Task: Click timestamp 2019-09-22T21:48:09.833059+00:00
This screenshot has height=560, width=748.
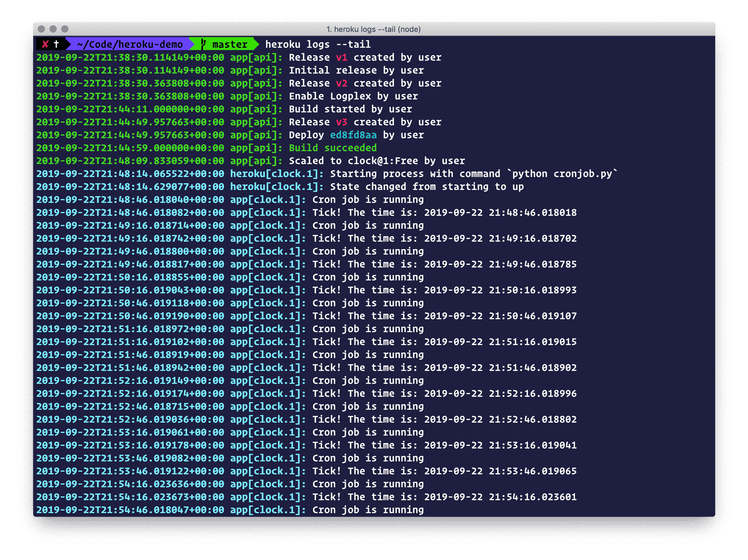Action: point(130,161)
